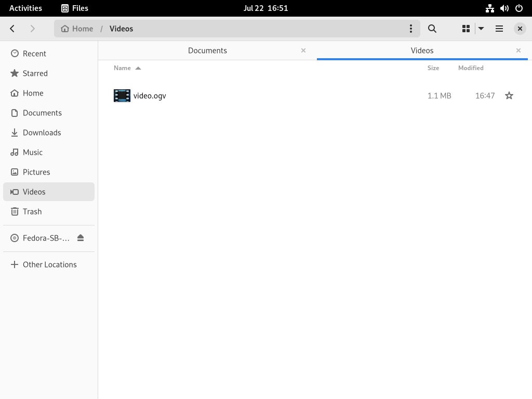This screenshot has height=399, width=532.
Task: Open Recent in the sidebar
Action: point(49,54)
